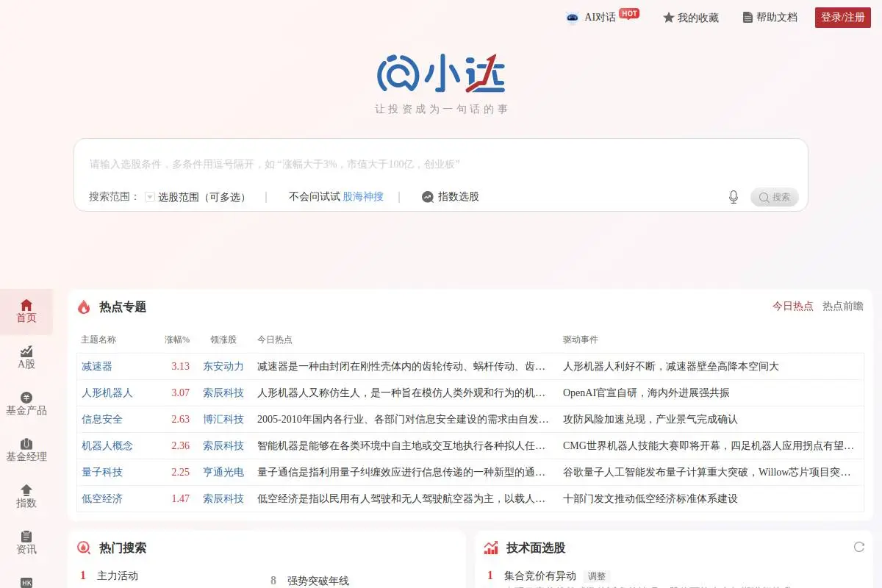Click the 搜索 button
The height and width of the screenshot is (588, 882).
pos(775,197)
